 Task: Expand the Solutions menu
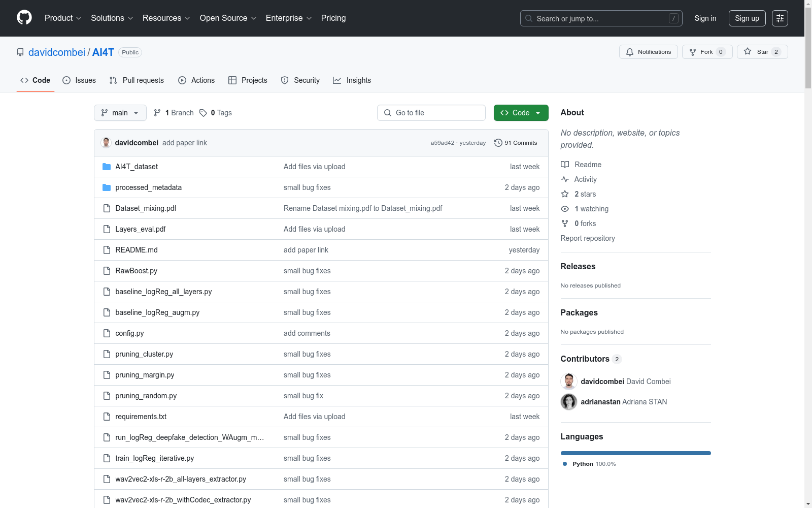pyautogui.click(x=112, y=18)
